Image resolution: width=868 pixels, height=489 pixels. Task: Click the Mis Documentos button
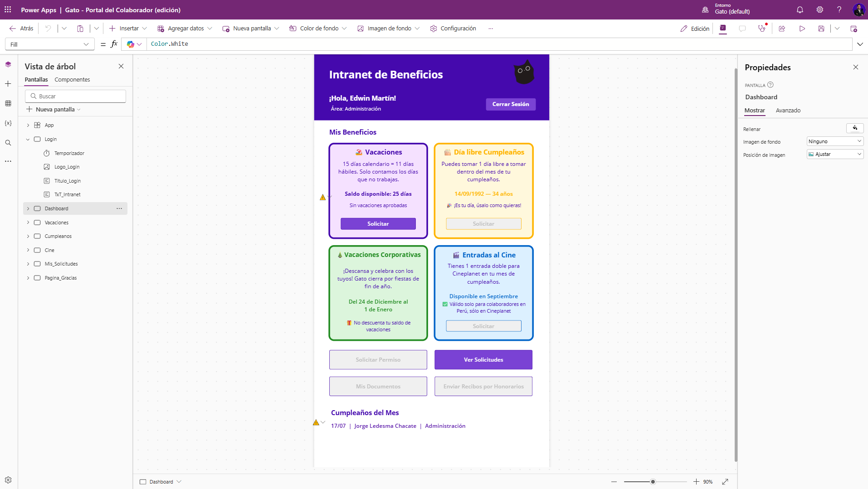pyautogui.click(x=378, y=387)
